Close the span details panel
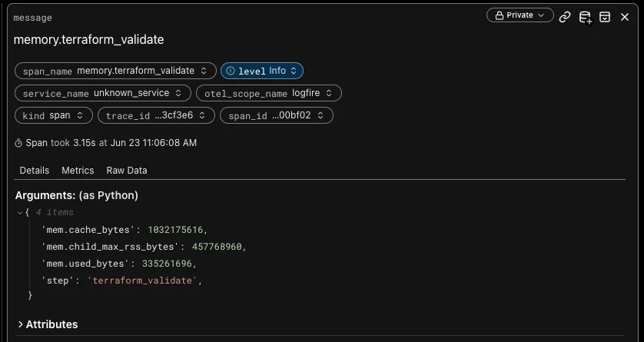The height and width of the screenshot is (342, 644). (625, 17)
